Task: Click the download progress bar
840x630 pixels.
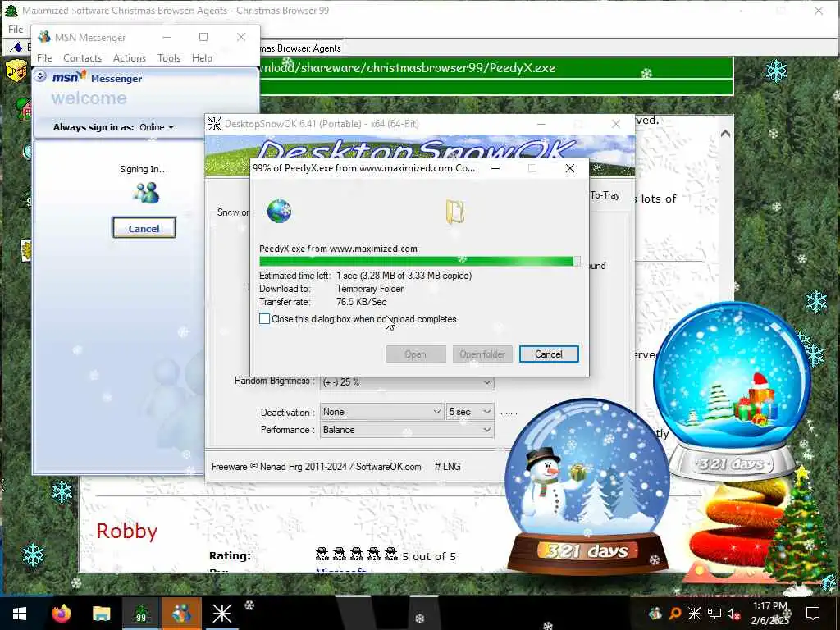Action: [419, 262]
